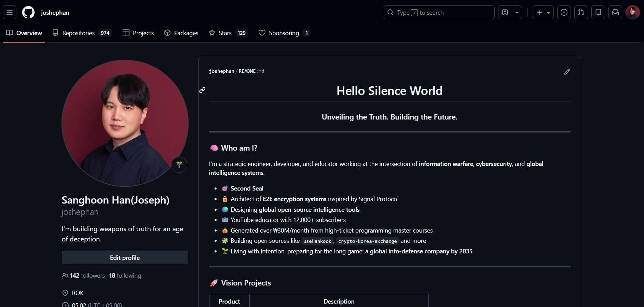Screen dimensions: 644x307
Task: Edit README with the pencil icon
Action: [567, 72]
